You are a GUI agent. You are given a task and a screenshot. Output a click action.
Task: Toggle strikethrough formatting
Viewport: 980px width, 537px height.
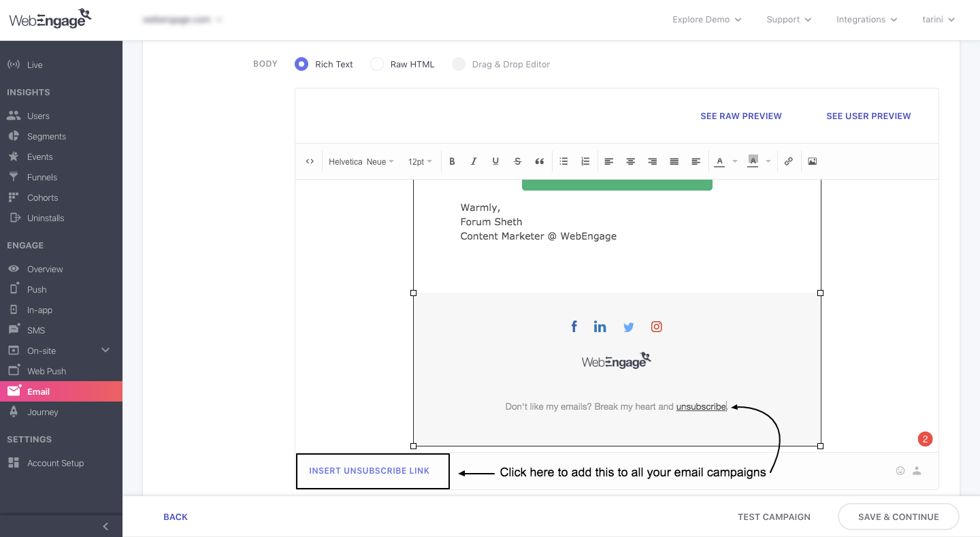click(x=517, y=161)
